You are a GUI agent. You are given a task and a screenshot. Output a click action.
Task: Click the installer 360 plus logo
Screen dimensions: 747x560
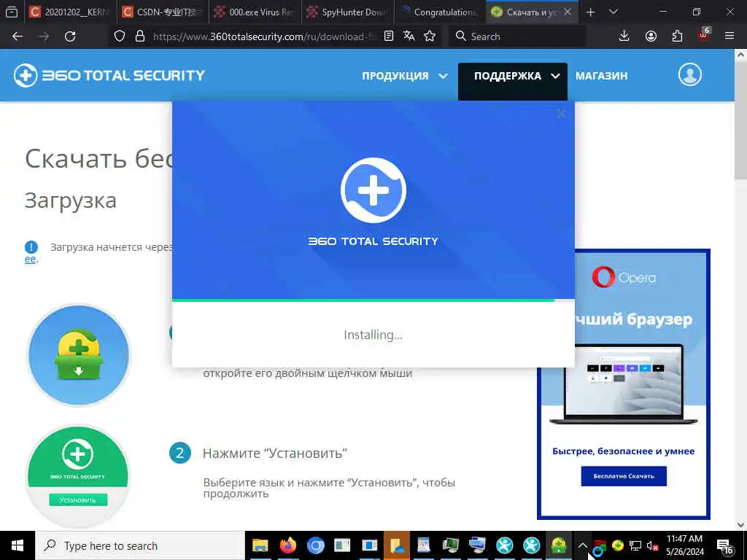tap(373, 190)
